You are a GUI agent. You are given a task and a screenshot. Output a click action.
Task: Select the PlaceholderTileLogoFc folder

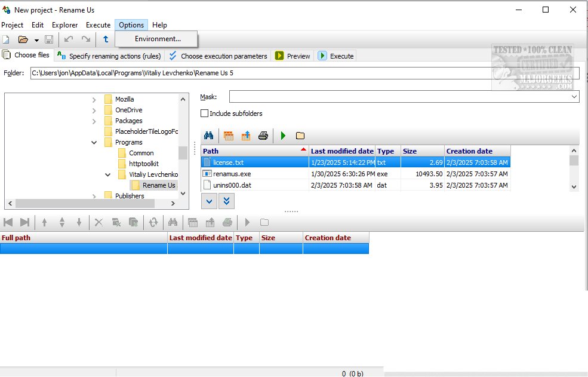tap(146, 131)
